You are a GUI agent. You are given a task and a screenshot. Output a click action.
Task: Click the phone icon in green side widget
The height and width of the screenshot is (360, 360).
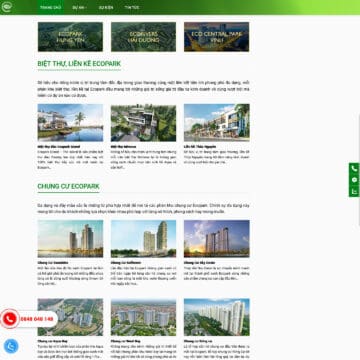(354, 169)
